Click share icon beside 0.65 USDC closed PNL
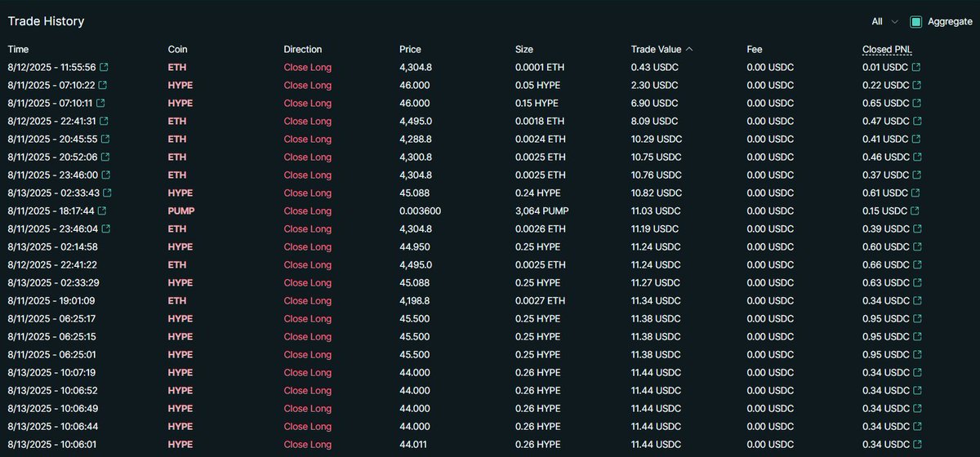This screenshot has width=980, height=457. (x=916, y=104)
